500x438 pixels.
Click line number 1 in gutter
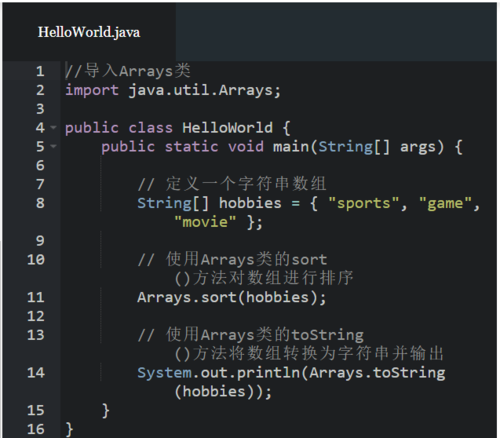click(x=40, y=71)
